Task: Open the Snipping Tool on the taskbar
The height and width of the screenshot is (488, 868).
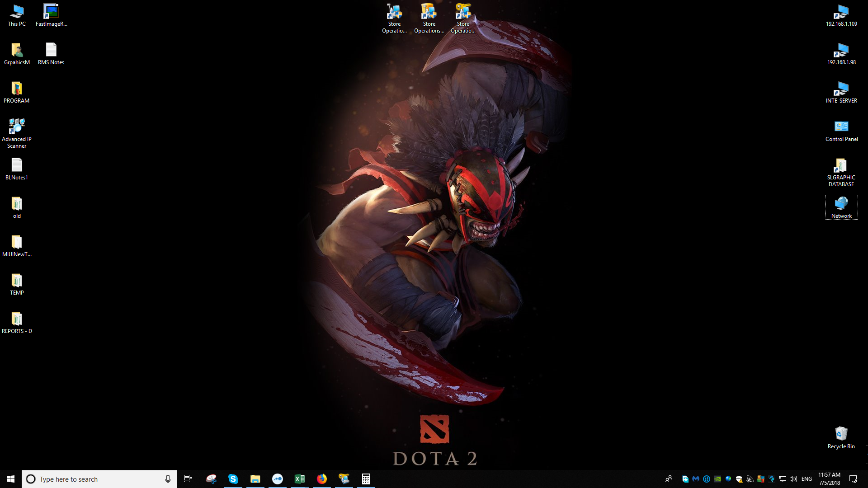Action: (211, 479)
